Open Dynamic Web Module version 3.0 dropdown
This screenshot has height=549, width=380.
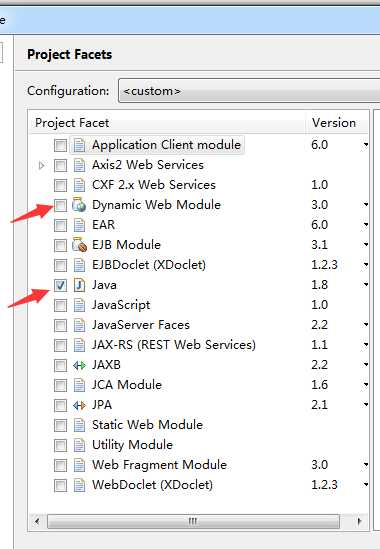pos(366,204)
